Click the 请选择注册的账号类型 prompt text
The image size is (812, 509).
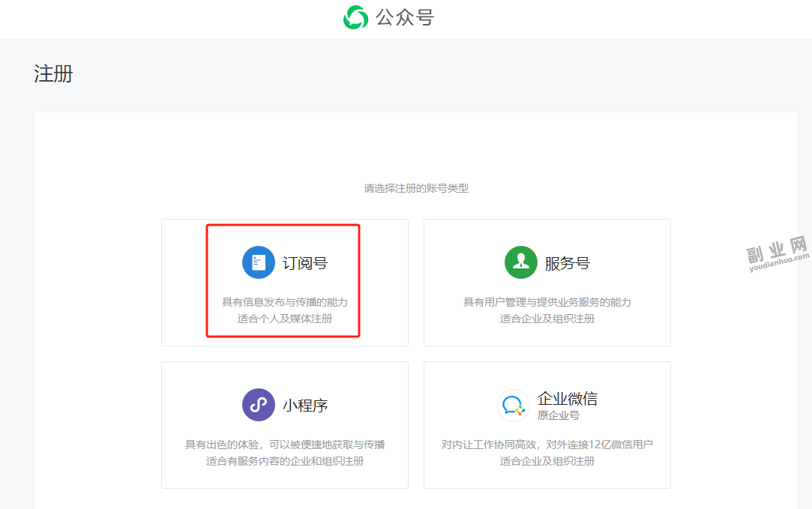point(416,188)
